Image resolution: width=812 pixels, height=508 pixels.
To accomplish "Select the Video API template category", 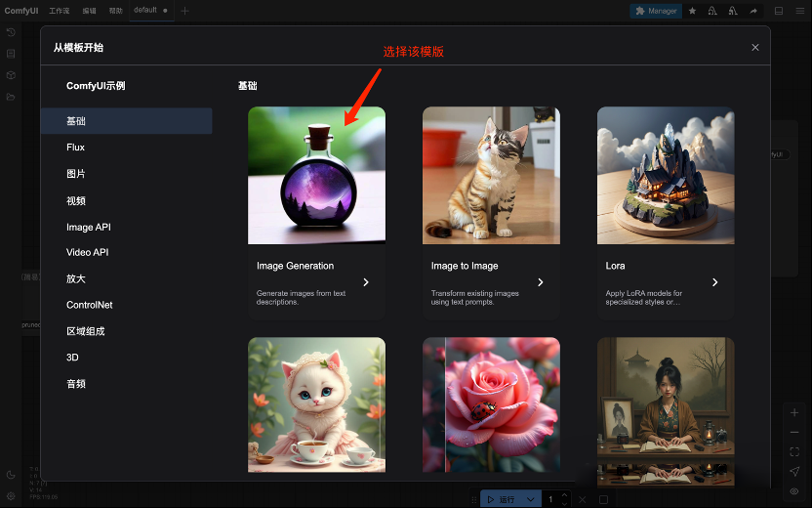I will click(126, 252).
